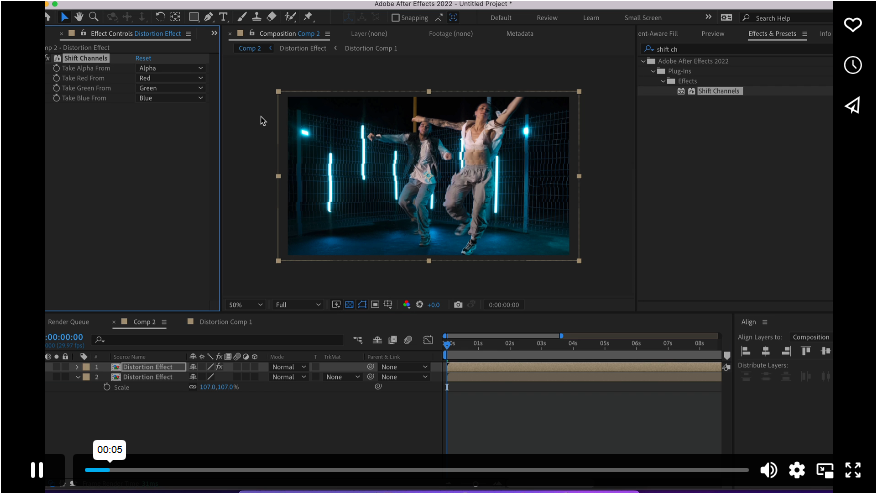Enable picture-in-picture mode in player
The height and width of the screenshot is (494, 877).
click(x=824, y=470)
